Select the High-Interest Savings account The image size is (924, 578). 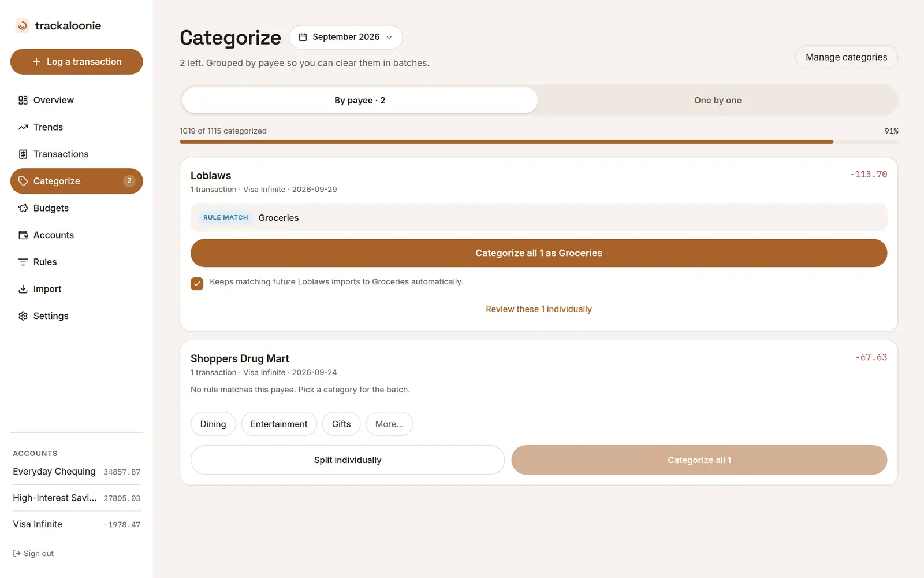tap(77, 498)
